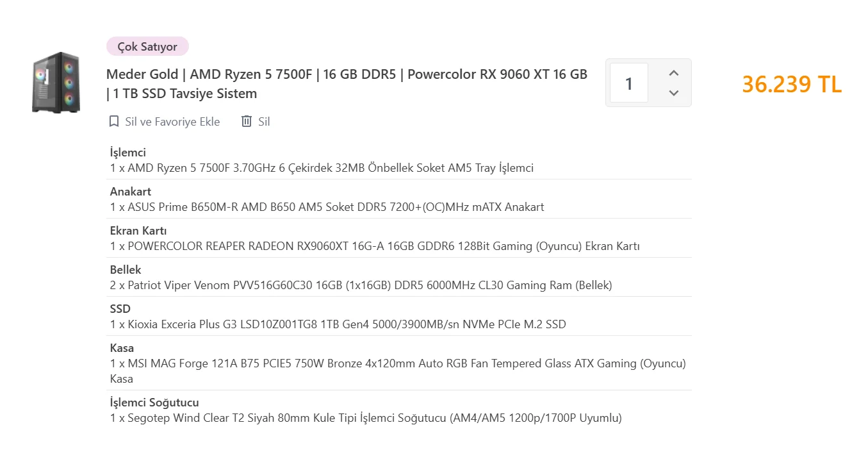
Task: Click the bookmark icon for favorites
Action: click(114, 121)
